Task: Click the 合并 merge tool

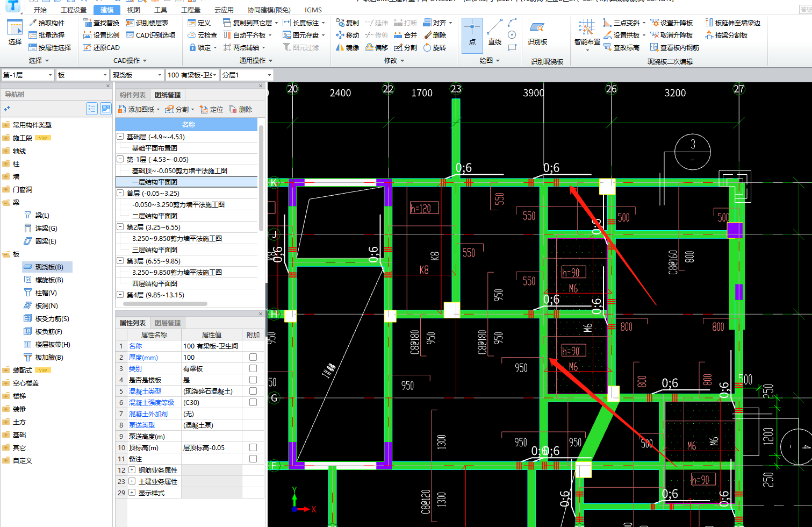Action: point(405,35)
